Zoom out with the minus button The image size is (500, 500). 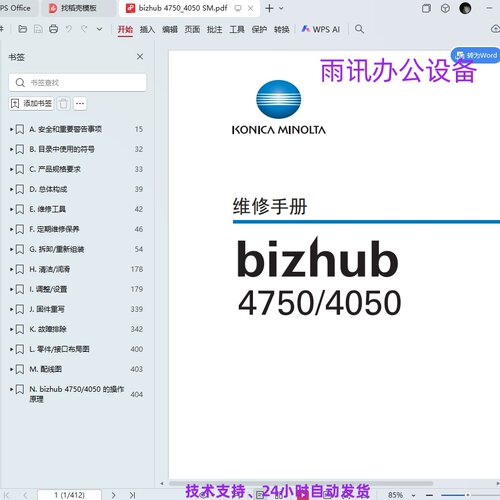[429, 495]
